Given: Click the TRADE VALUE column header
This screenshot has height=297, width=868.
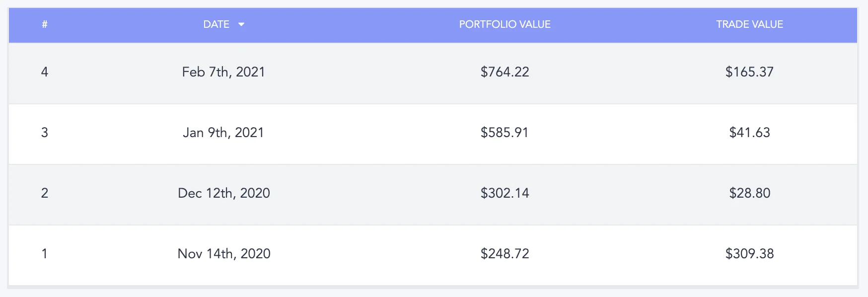Looking at the screenshot, I should click(749, 24).
